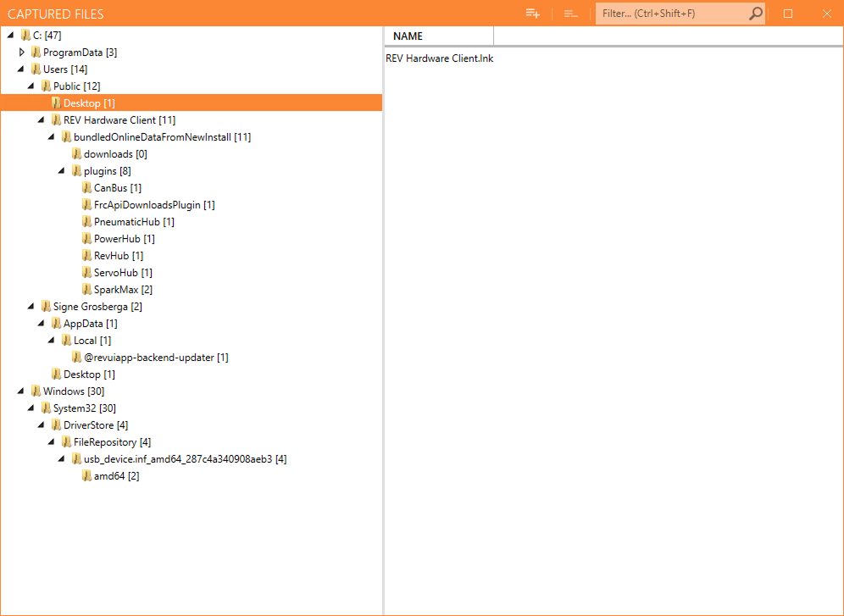Click the Filter text input field
This screenshot has height=616, width=844.
pos(669,14)
